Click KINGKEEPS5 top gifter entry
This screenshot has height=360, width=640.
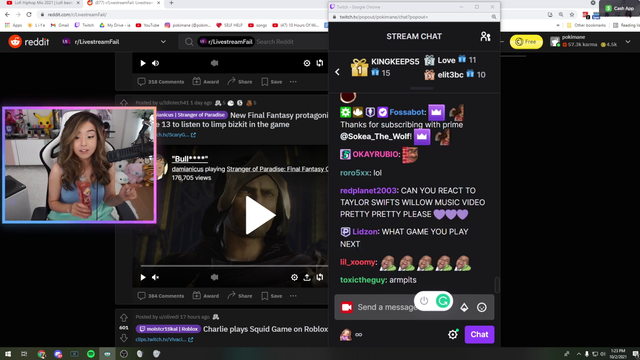point(385,67)
